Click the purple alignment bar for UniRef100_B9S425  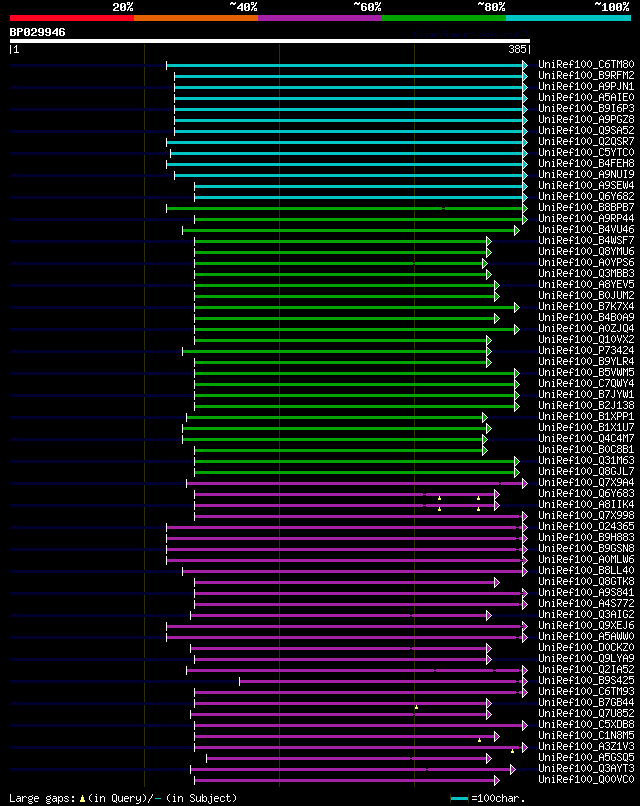tap(381, 682)
